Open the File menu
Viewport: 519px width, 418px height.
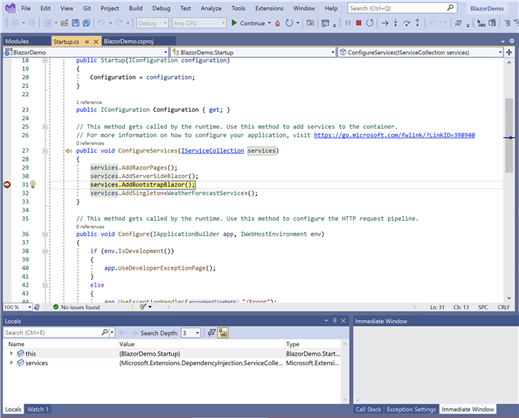click(x=26, y=8)
